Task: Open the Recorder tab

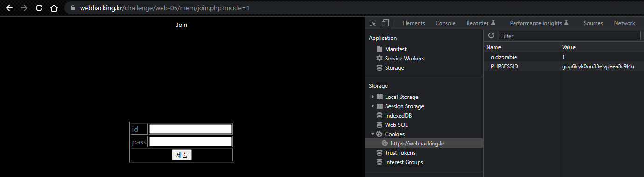Action: click(481, 23)
